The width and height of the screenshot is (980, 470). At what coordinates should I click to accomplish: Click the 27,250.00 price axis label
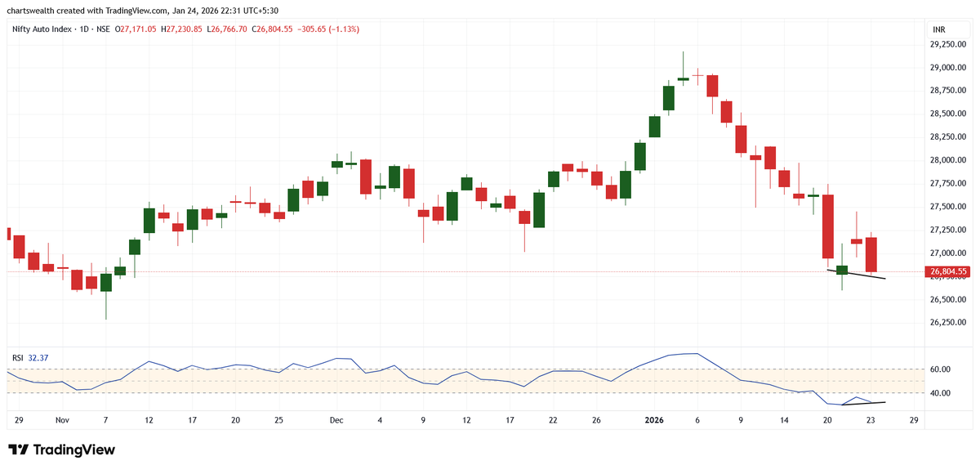click(x=948, y=231)
